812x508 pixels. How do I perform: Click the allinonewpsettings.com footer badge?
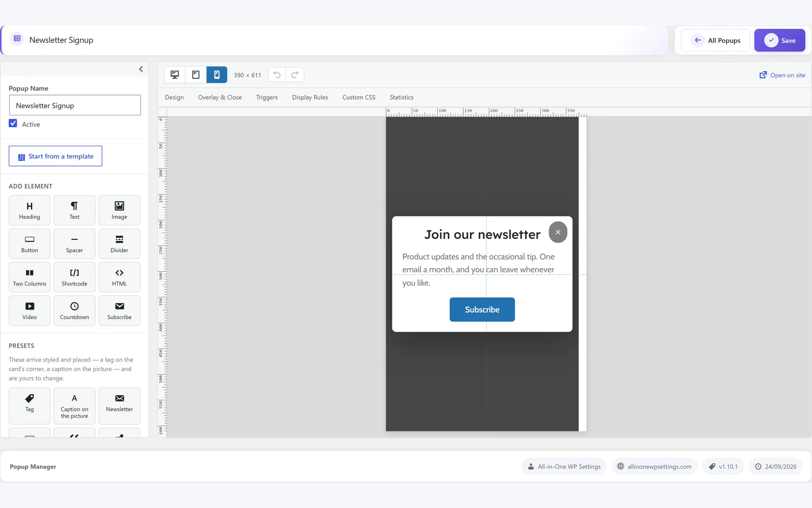point(654,466)
